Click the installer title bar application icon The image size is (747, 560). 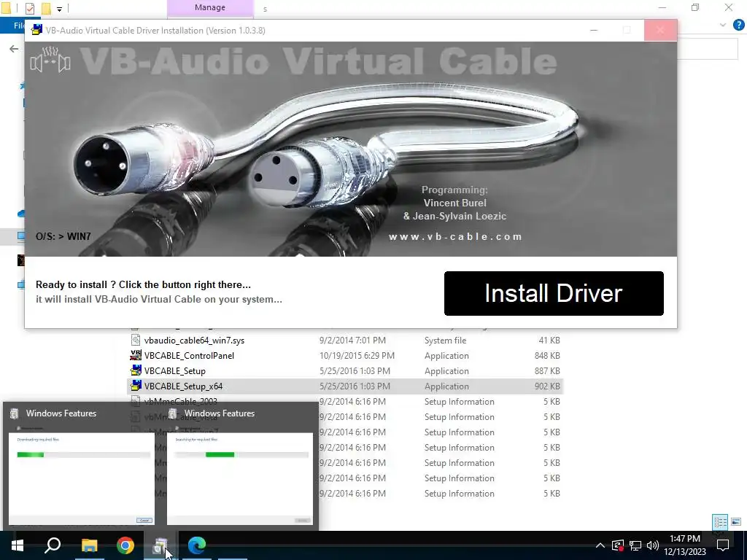[36, 30]
